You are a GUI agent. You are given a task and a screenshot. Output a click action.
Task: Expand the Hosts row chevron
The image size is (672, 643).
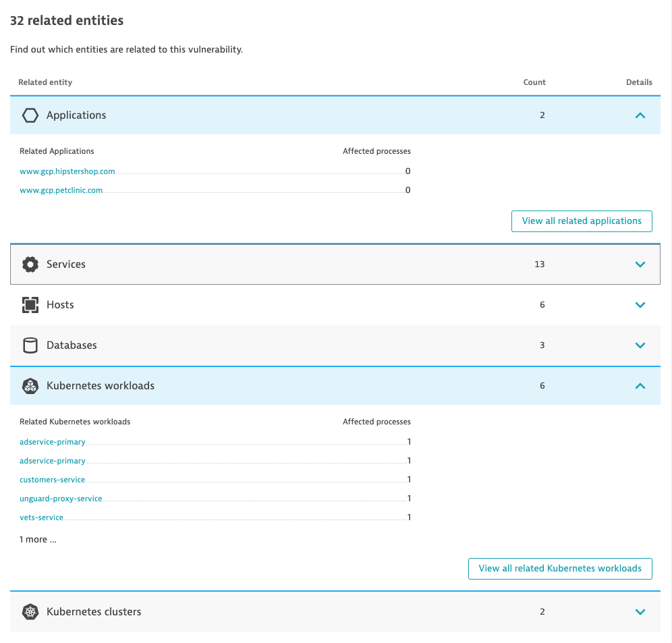point(640,305)
